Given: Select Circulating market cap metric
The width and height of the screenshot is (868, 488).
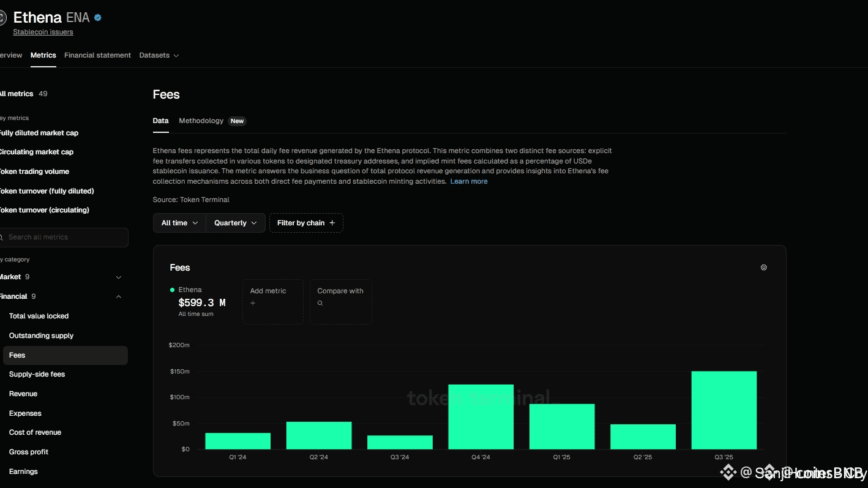Looking at the screenshot, I should [x=36, y=152].
